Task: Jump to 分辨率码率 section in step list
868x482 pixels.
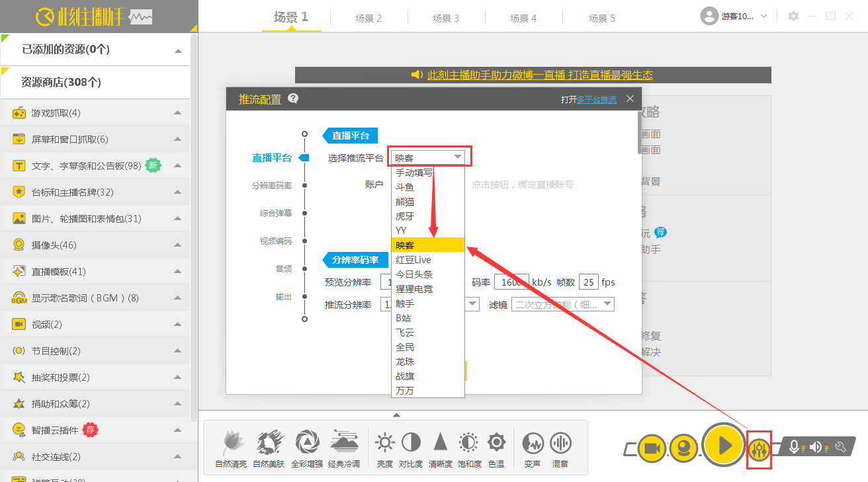Action: tap(271, 186)
